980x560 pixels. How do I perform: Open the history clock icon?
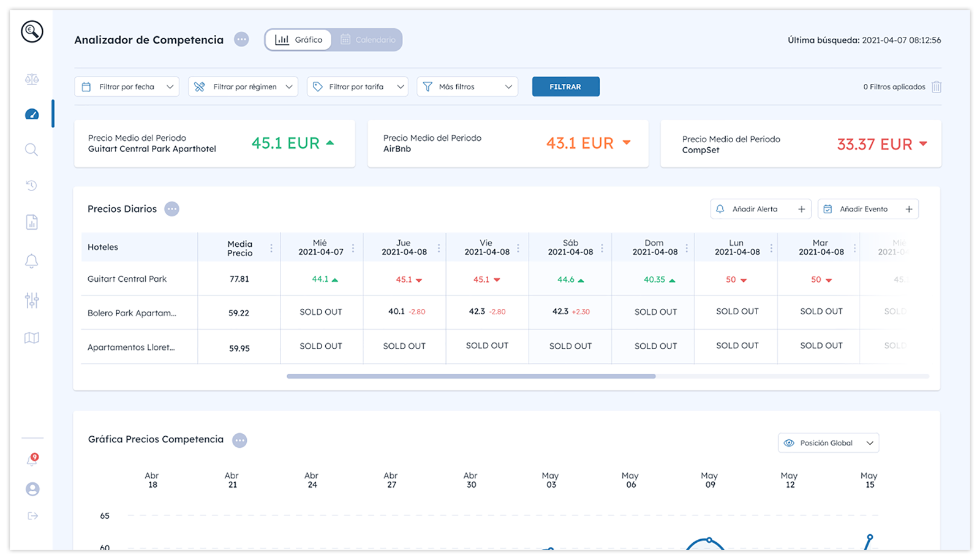click(x=32, y=185)
